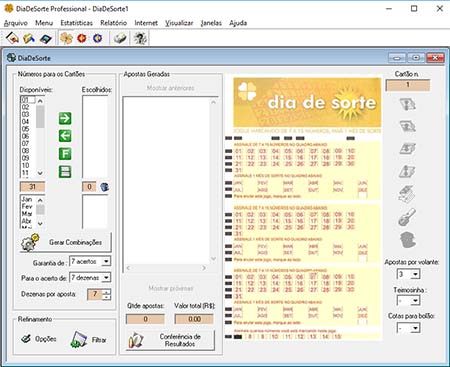Mark number 31 in the top bet grid

[x=238, y=170]
